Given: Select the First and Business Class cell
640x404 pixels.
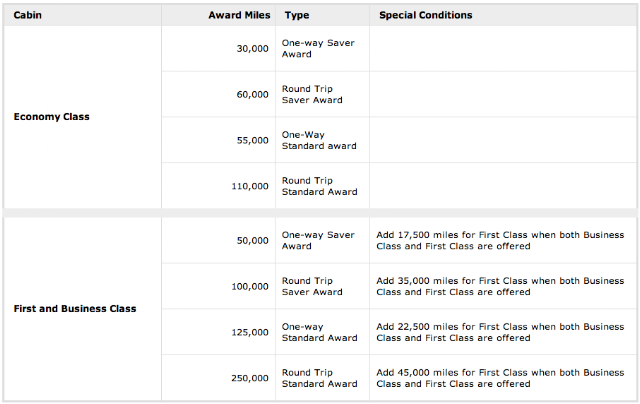Looking at the screenshot, I should click(75, 308).
